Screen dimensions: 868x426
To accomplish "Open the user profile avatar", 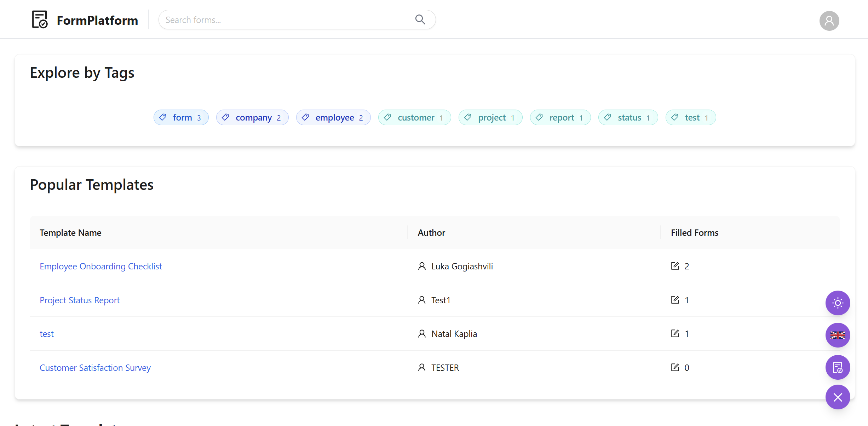I will 829,21.
